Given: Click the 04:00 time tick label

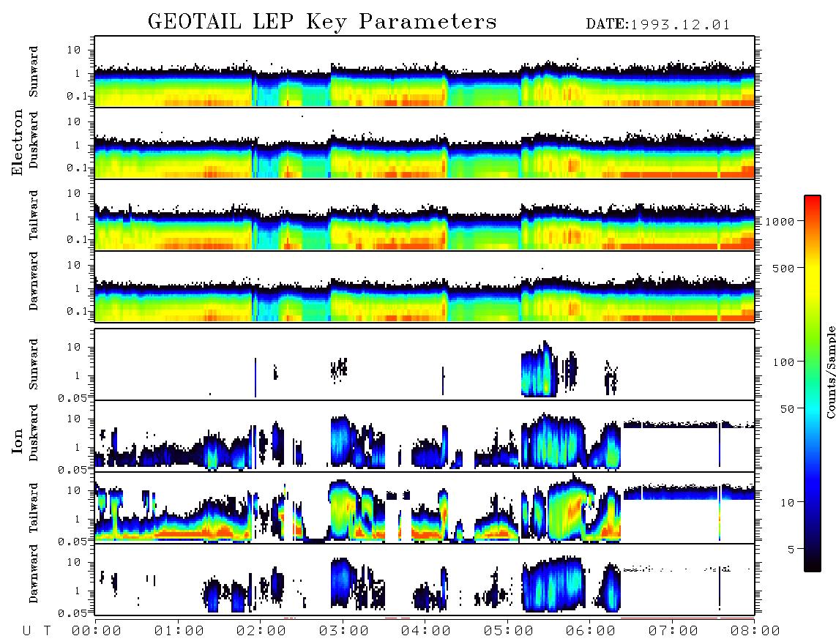Looking at the screenshot, I should (426, 632).
